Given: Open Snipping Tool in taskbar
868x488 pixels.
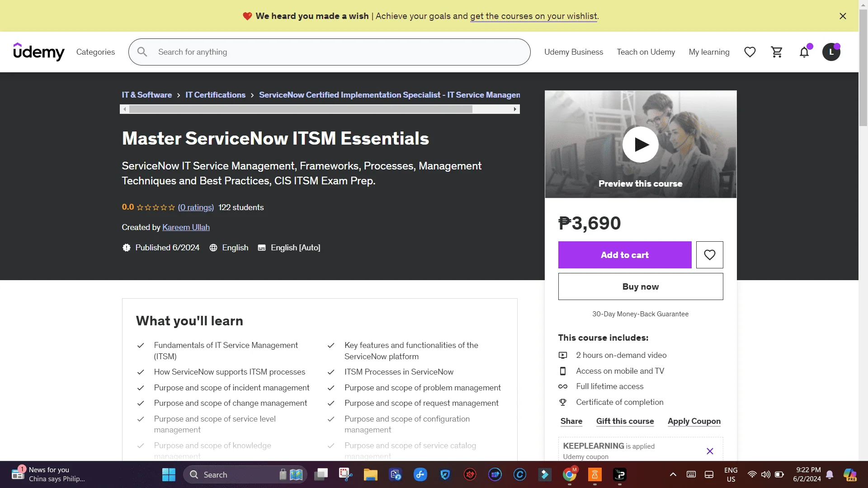Looking at the screenshot, I should tap(345, 475).
